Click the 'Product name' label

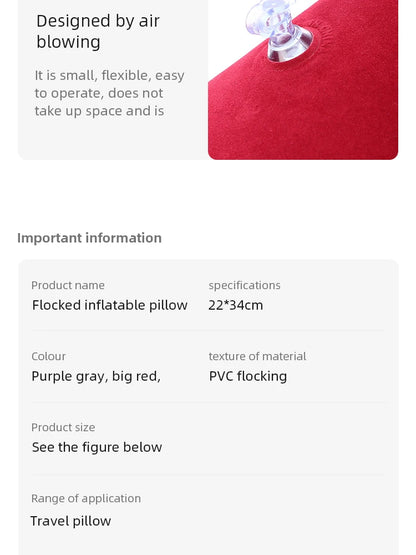pos(68,285)
